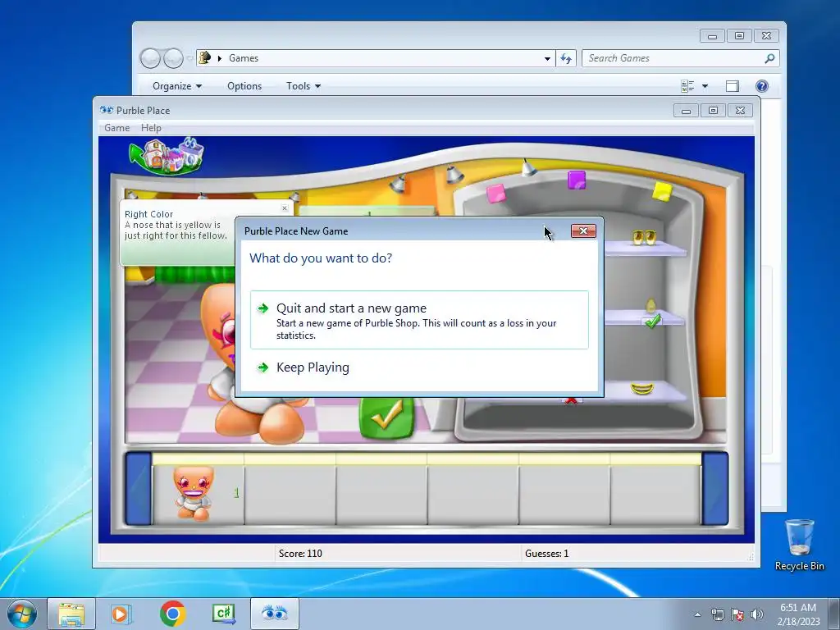840x630 pixels.
Task: Click the Action Center flag tray icon
Action: 737,614
